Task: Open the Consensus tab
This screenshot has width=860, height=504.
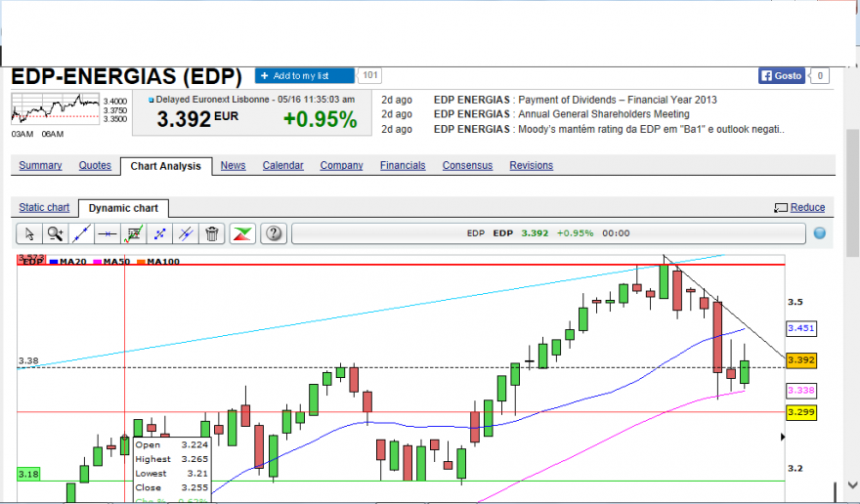Action: (467, 165)
